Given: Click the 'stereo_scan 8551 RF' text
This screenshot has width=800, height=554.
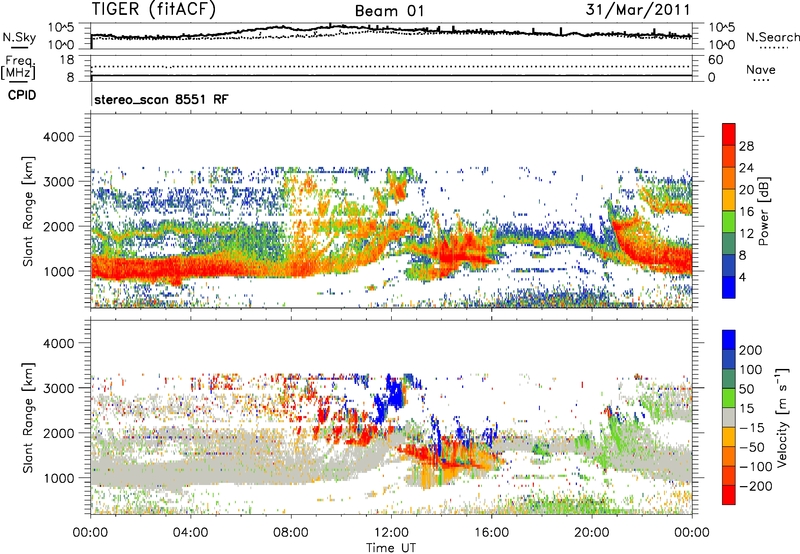Looking at the screenshot, I should [x=161, y=99].
